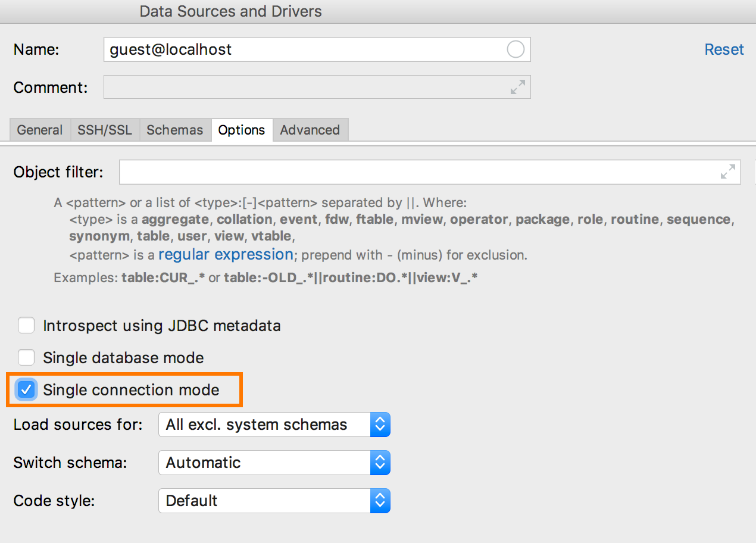Click inside the Object filter field

point(417,172)
